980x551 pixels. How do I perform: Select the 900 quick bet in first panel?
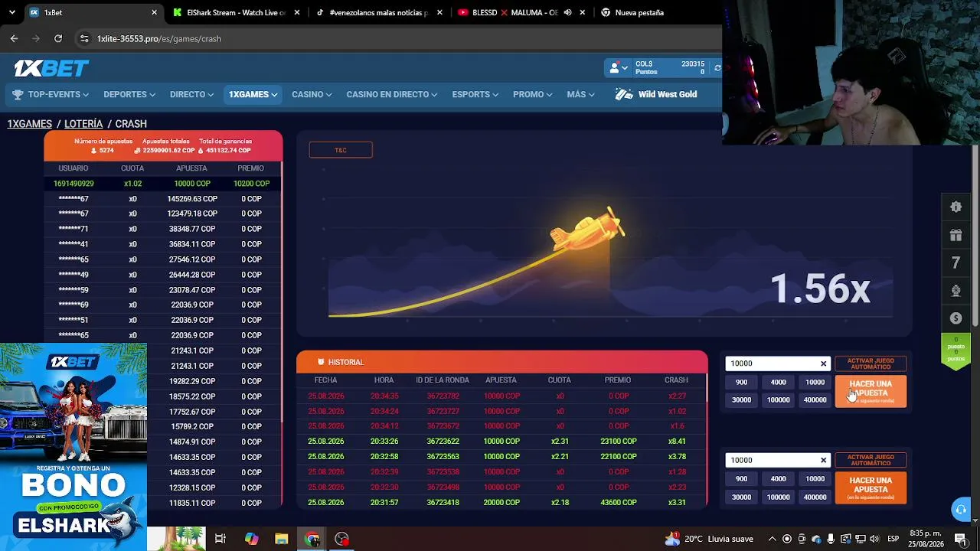click(x=741, y=382)
